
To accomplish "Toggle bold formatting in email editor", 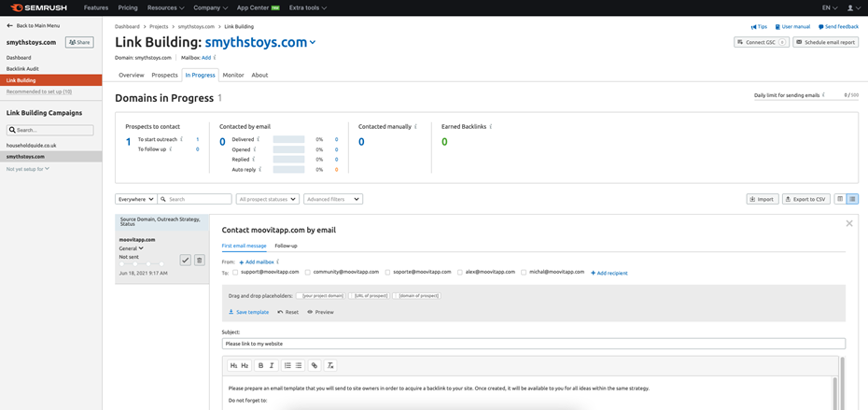I will (x=260, y=365).
